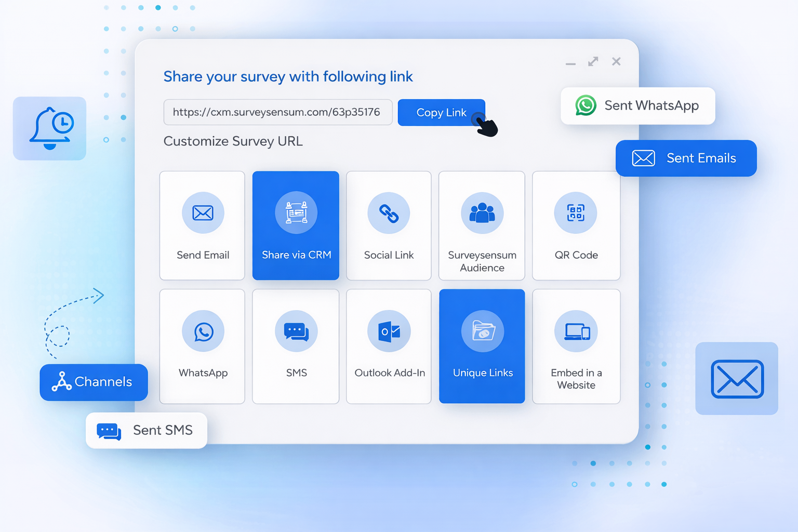Expand the dialog with the resize arrow icon
Viewport: 798px width, 532px height.
593,62
